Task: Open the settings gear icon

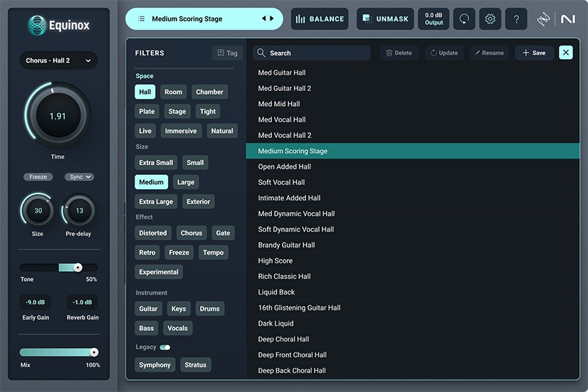Action: [490, 19]
